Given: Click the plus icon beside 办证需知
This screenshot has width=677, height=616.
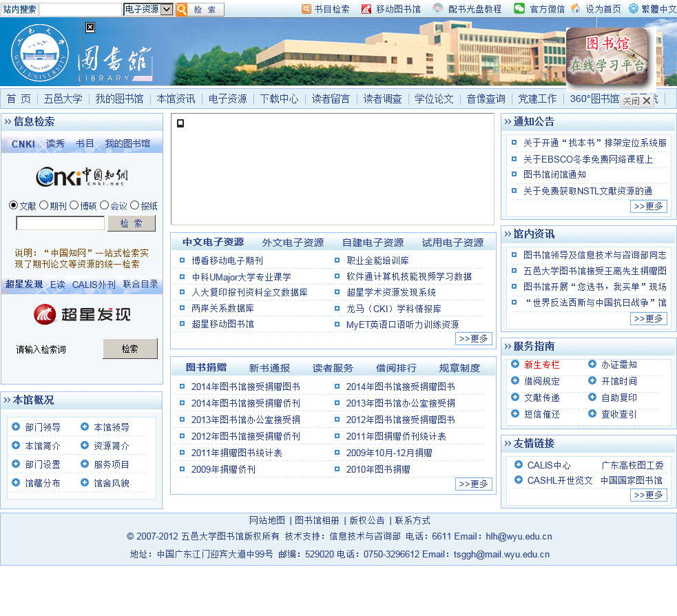Looking at the screenshot, I should [592, 365].
